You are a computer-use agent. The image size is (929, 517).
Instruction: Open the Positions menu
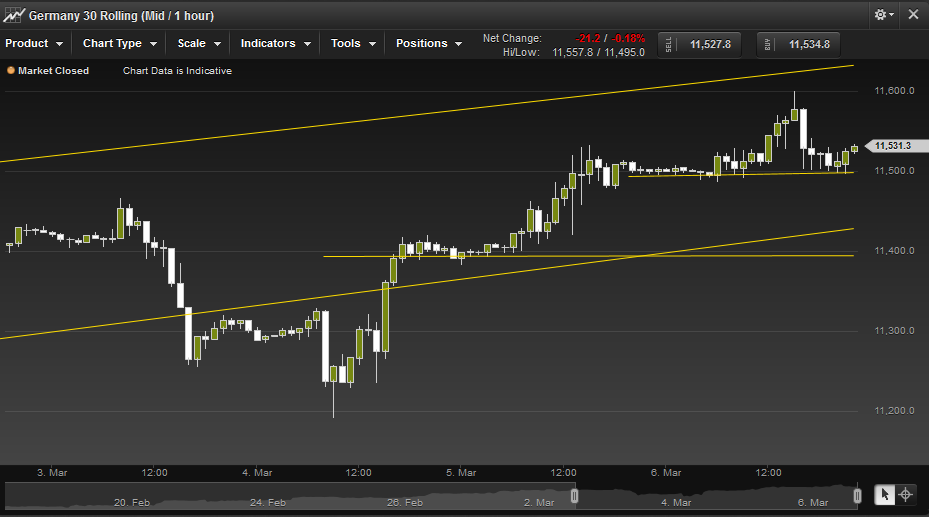429,43
